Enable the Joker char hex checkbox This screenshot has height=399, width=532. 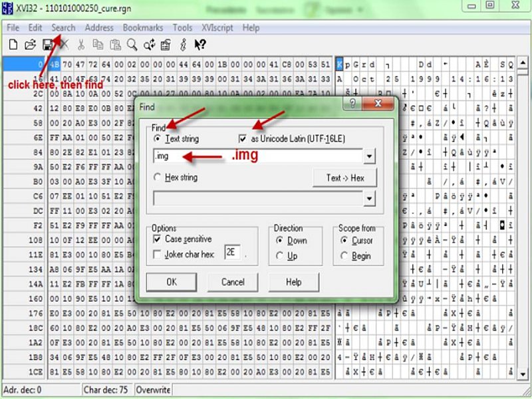tap(157, 255)
